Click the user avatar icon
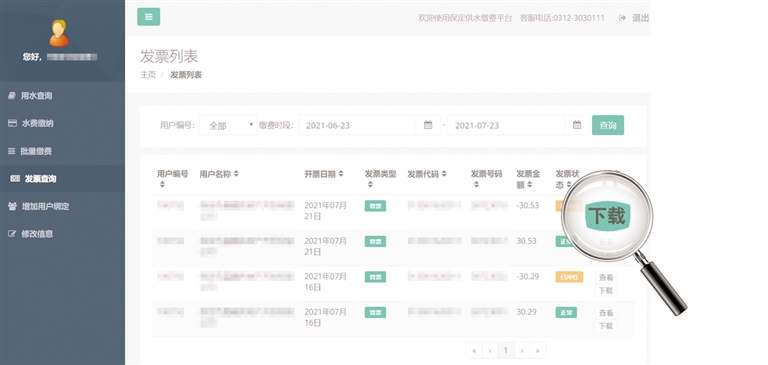Screen dimensions: 768x365 (x=59, y=33)
